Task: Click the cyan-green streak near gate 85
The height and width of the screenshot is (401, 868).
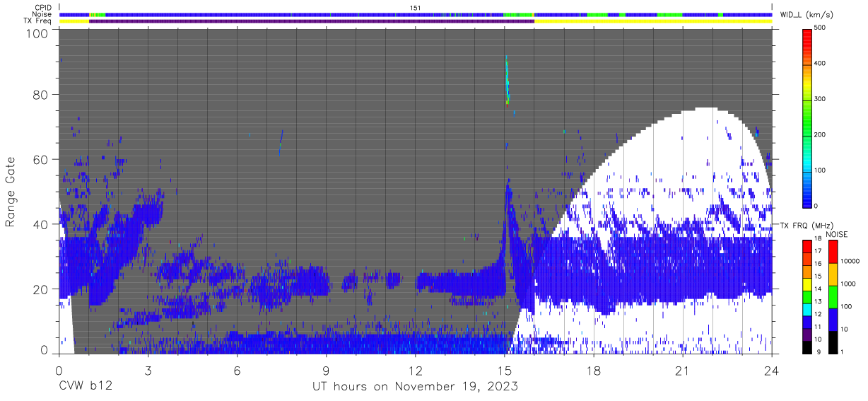Action: (x=507, y=80)
